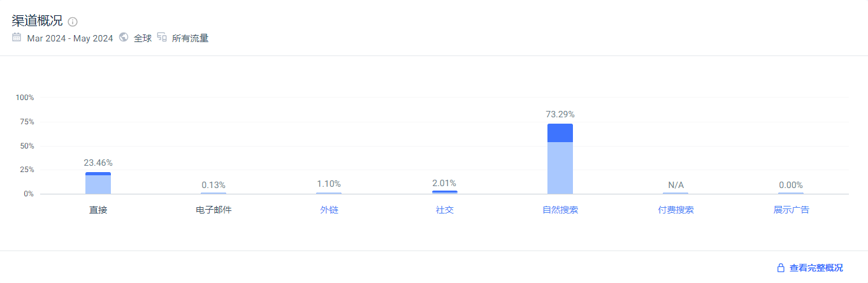The image size is (868, 283).
Task: Click the light blue part of 自然搜索 bar
Action: click(x=560, y=168)
